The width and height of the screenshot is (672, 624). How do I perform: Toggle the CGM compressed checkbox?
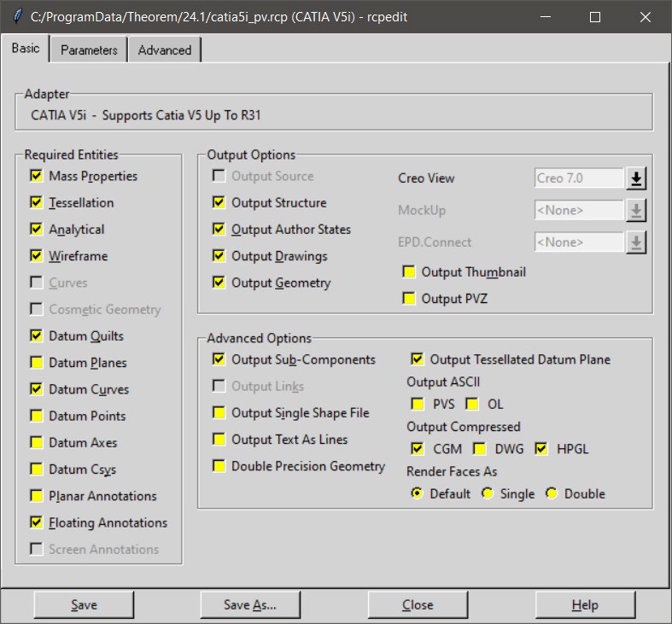click(x=418, y=449)
